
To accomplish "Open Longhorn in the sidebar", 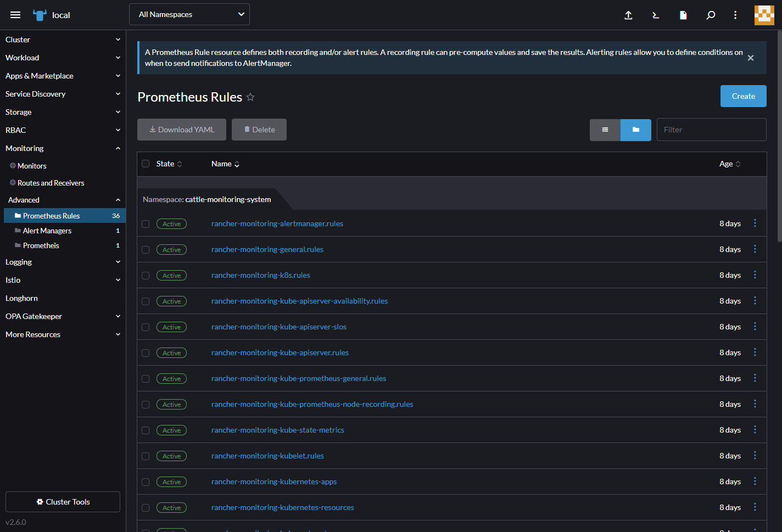I will pyautogui.click(x=22, y=298).
